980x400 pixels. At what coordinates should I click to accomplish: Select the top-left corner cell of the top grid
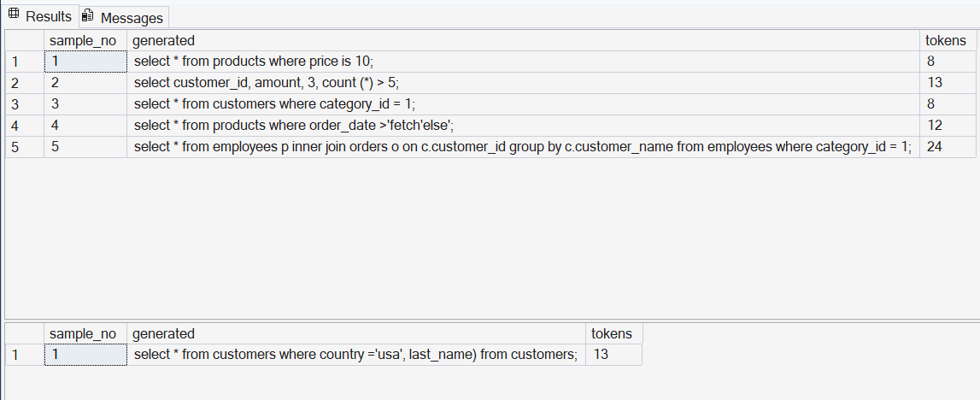point(25,41)
